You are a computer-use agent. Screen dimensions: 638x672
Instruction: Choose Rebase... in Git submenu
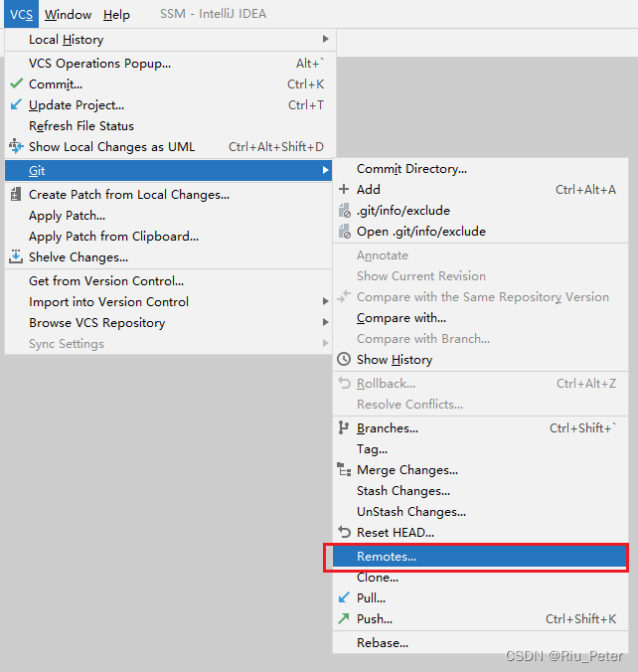[480, 642]
